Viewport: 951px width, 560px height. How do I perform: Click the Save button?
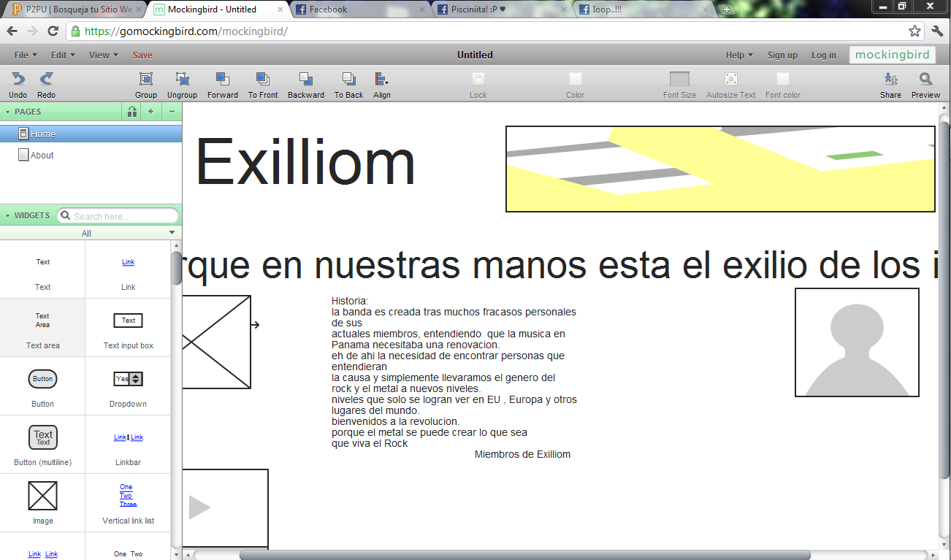point(142,55)
